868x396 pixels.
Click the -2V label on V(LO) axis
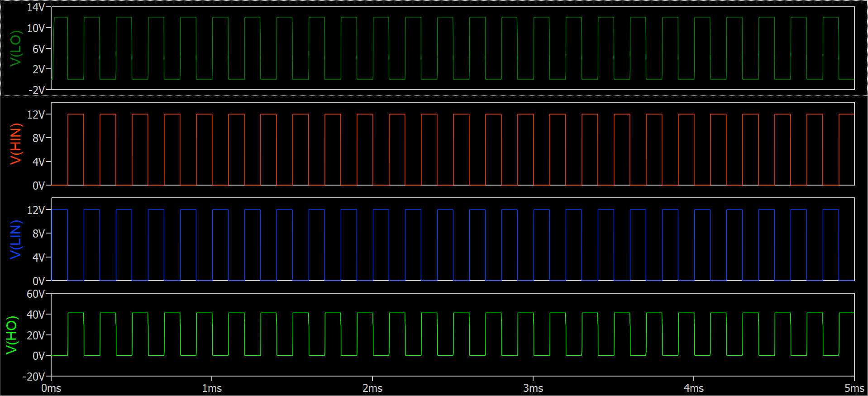point(37,90)
